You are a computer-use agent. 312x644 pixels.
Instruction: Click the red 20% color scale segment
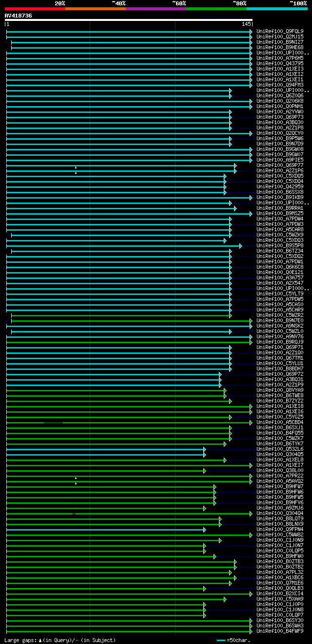click(35, 9)
